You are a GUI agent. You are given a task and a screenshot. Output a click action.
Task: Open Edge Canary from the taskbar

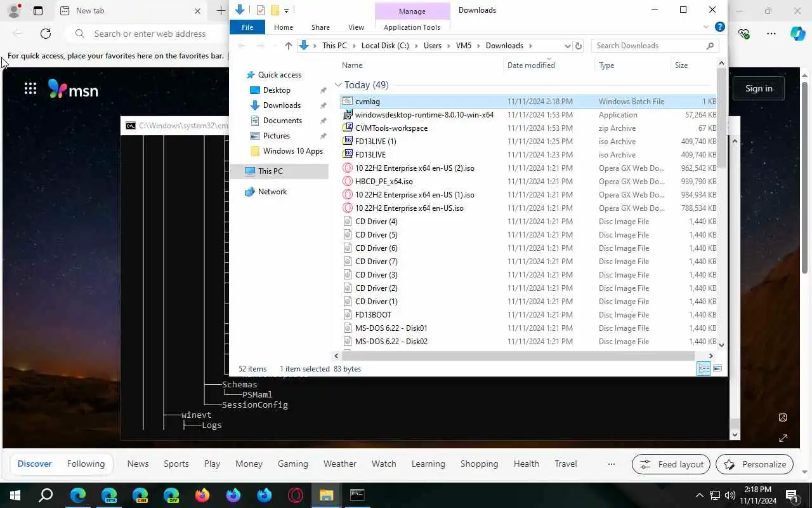pyautogui.click(x=140, y=495)
